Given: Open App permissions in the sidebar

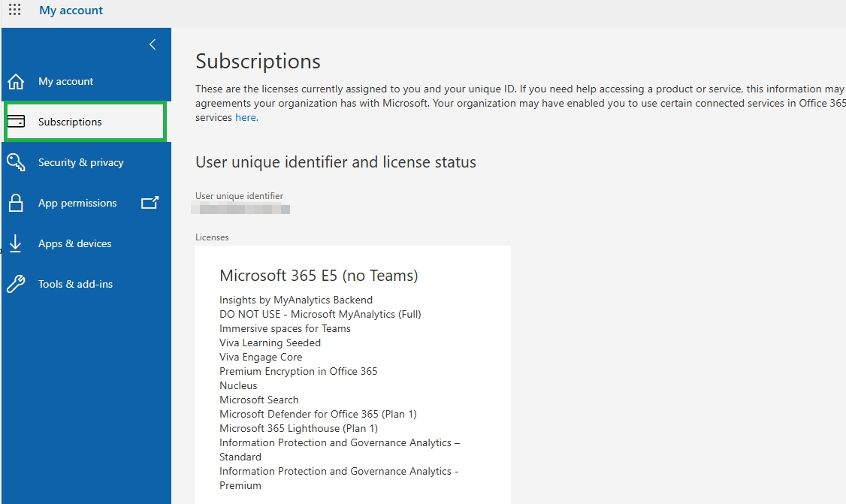Looking at the screenshot, I should point(77,203).
